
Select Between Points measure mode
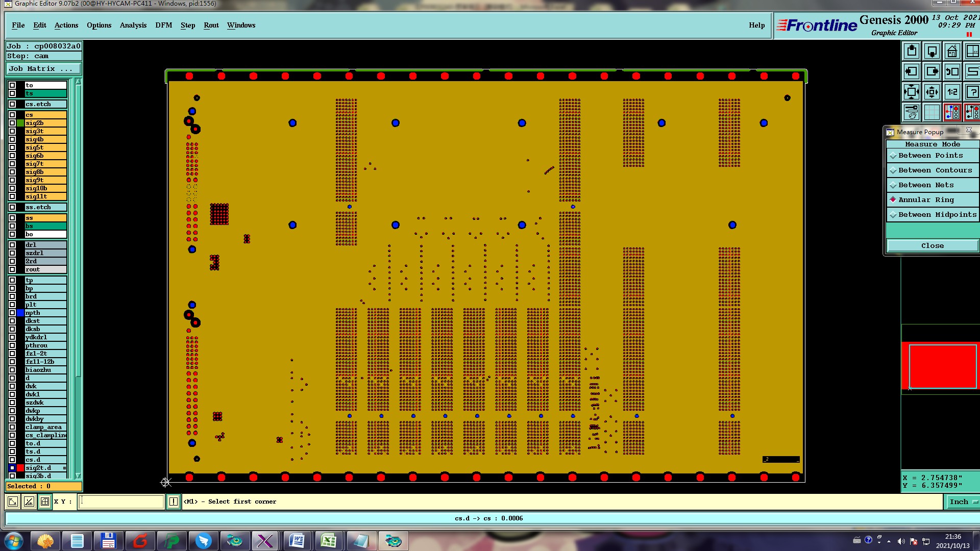930,156
